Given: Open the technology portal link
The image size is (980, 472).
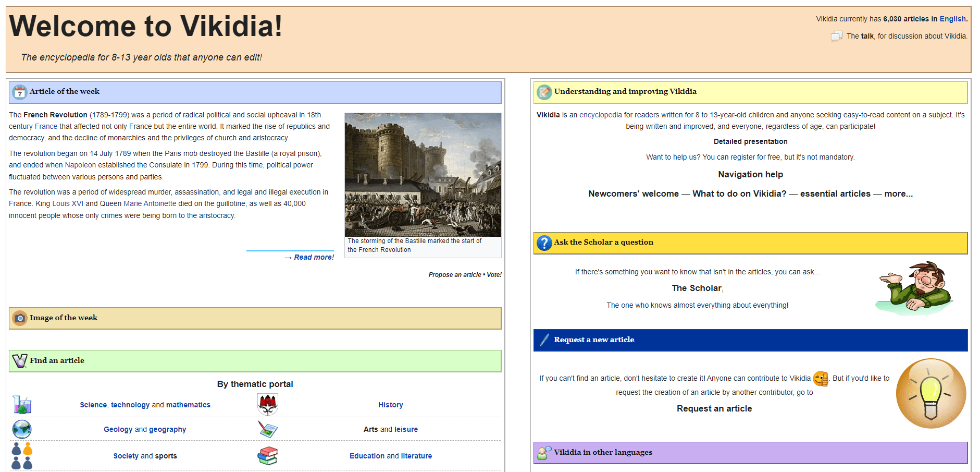Looking at the screenshot, I should [x=130, y=405].
